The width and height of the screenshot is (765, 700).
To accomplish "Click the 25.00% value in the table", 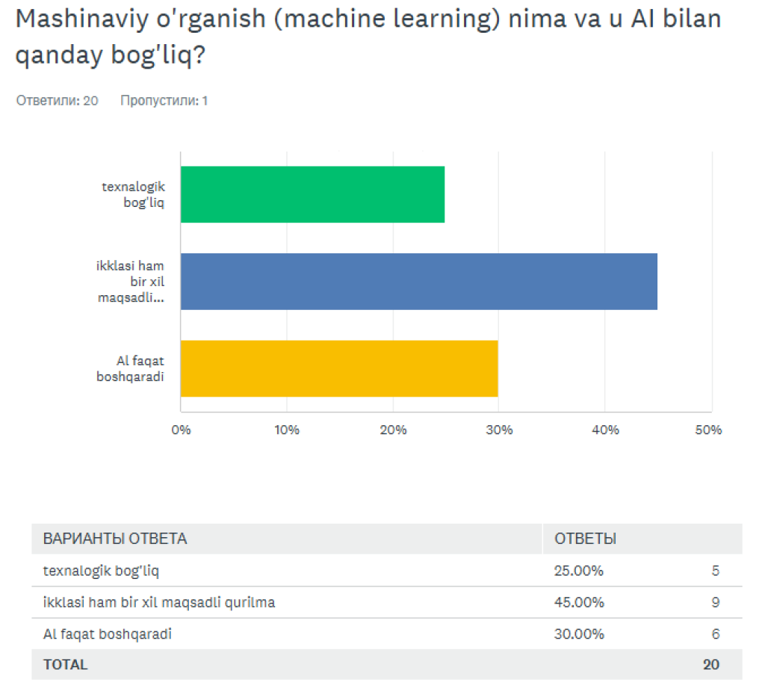I will click(579, 572).
